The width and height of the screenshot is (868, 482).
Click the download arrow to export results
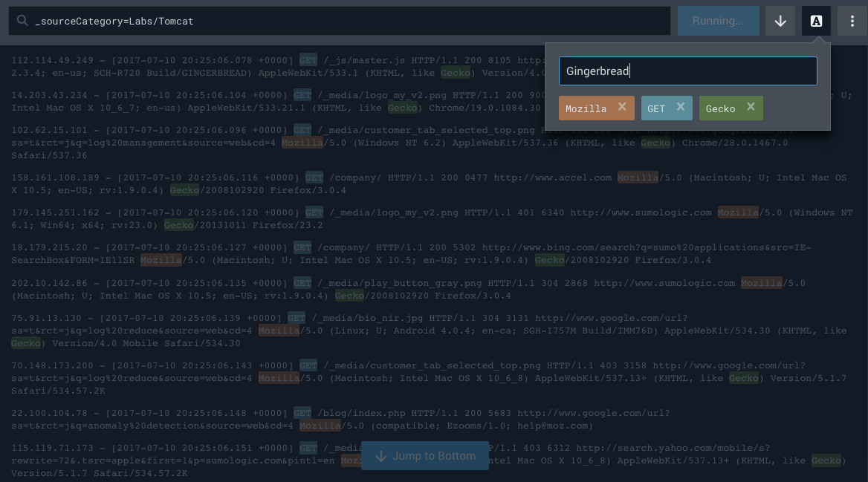coord(780,20)
